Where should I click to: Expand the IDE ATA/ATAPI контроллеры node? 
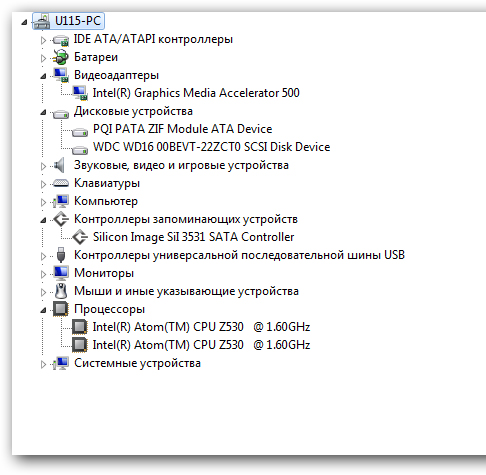coord(43,40)
